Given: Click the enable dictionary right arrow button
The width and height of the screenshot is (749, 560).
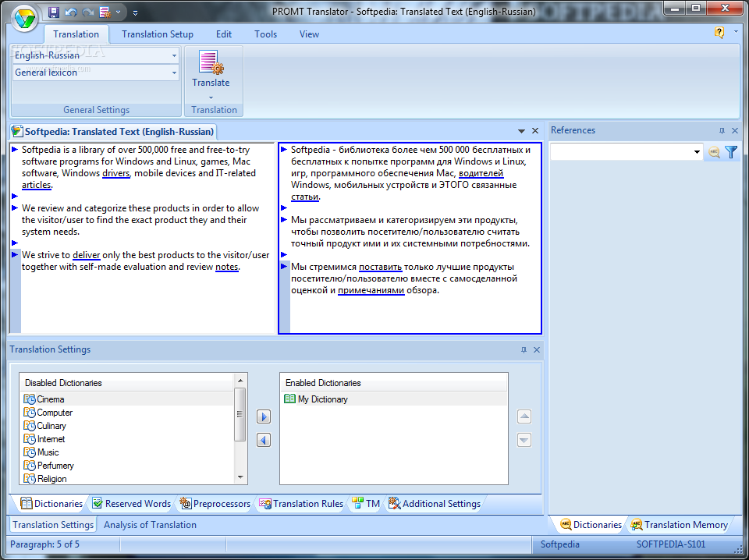Looking at the screenshot, I should click(x=264, y=416).
